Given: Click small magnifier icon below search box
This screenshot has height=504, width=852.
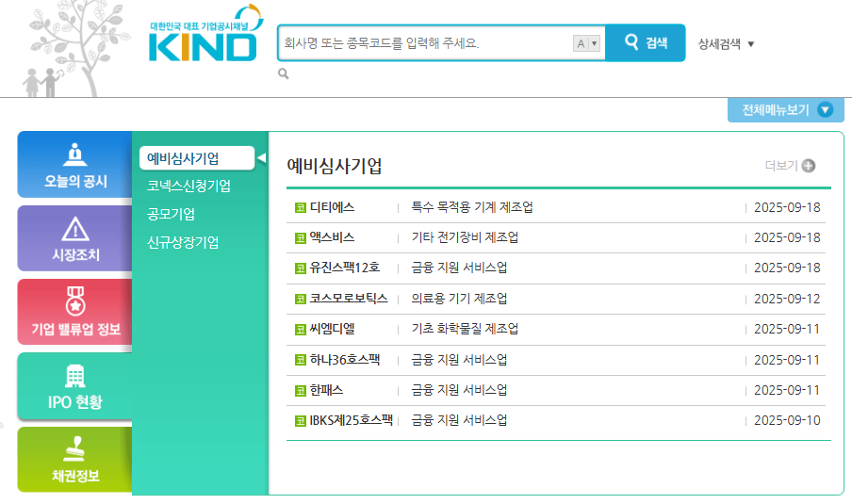Looking at the screenshot, I should click(283, 73).
